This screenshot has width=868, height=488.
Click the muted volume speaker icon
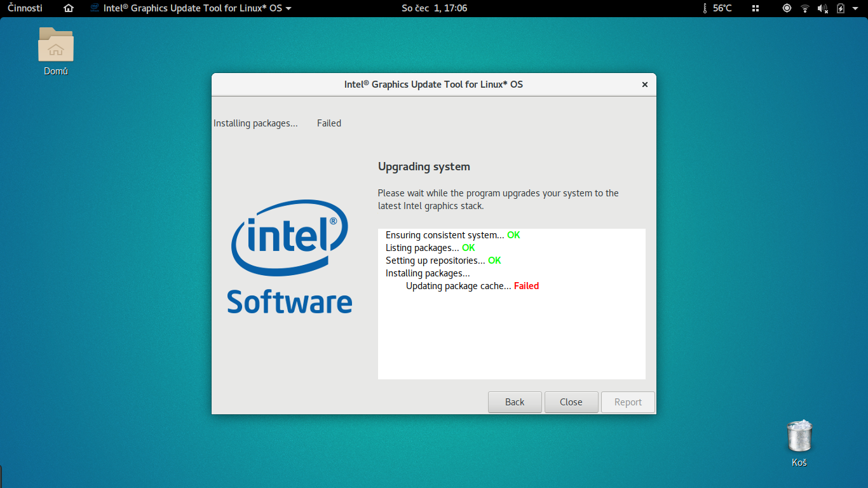823,8
